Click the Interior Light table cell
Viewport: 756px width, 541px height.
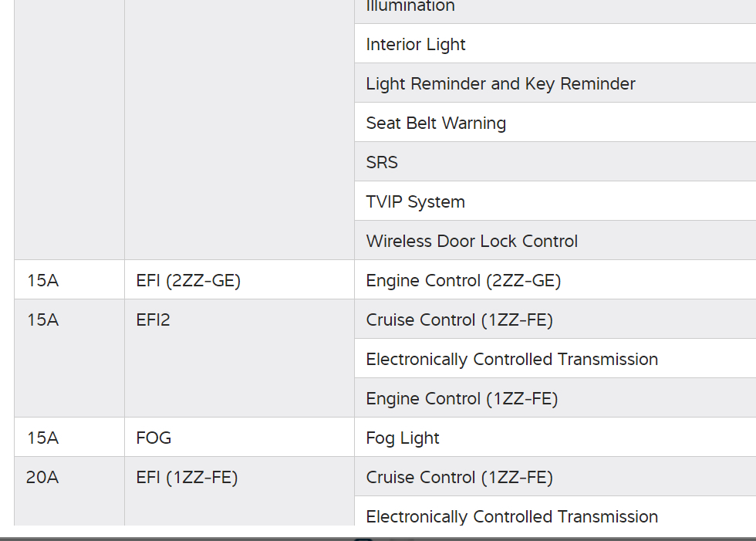click(x=416, y=45)
